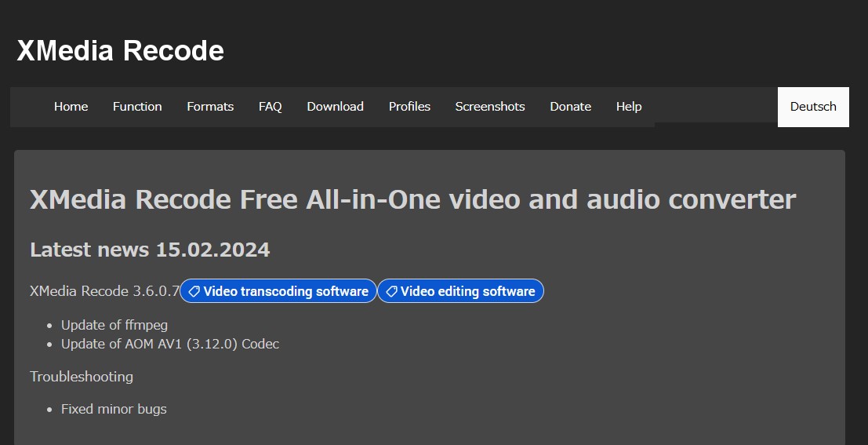This screenshot has height=445, width=868.
Task: View the Screenshots page
Action: pos(490,107)
